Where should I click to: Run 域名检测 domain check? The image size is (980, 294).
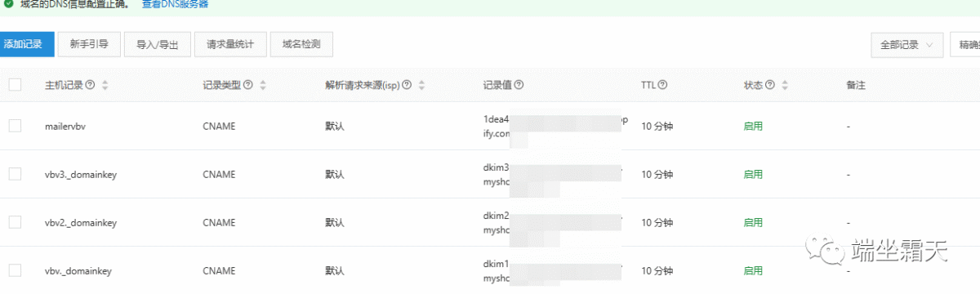301,44
